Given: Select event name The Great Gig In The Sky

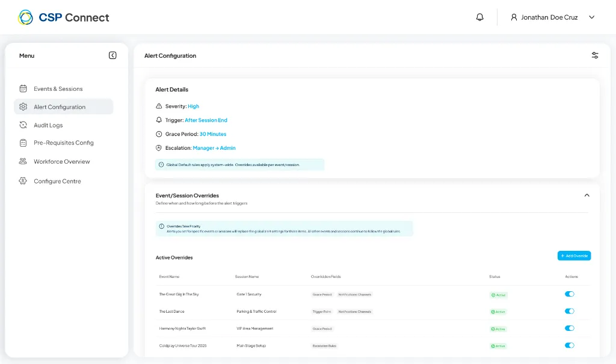Looking at the screenshot, I should pyautogui.click(x=179, y=294).
